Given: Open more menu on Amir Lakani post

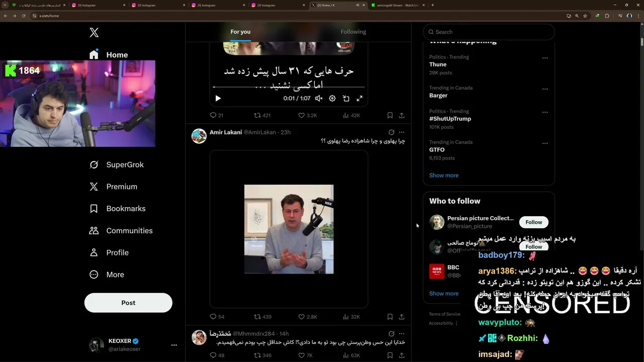Looking at the screenshot, I should pos(401,132).
